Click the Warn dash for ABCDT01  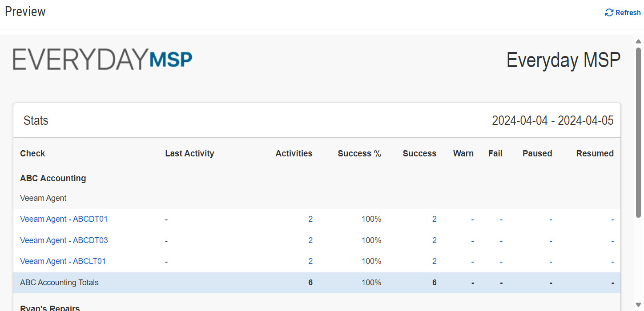(x=472, y=219)
